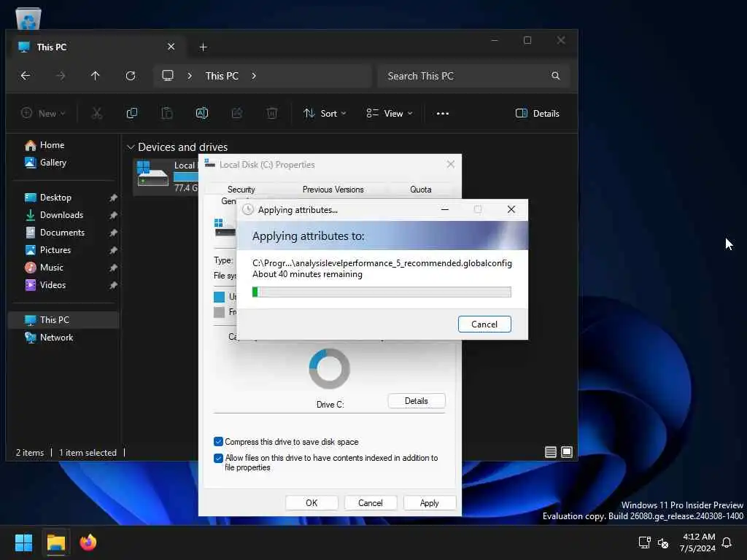Click the pin icon next to Downloads

[x=113, y=215]
